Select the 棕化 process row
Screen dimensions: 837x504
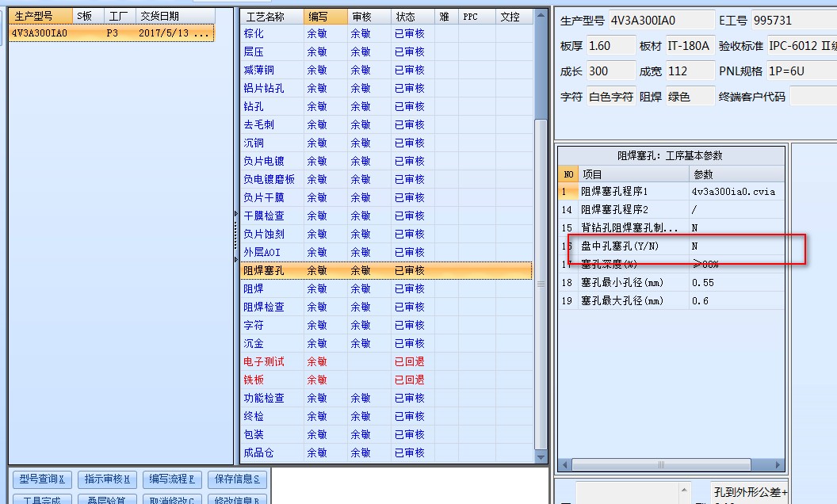[x=387, y=33]
